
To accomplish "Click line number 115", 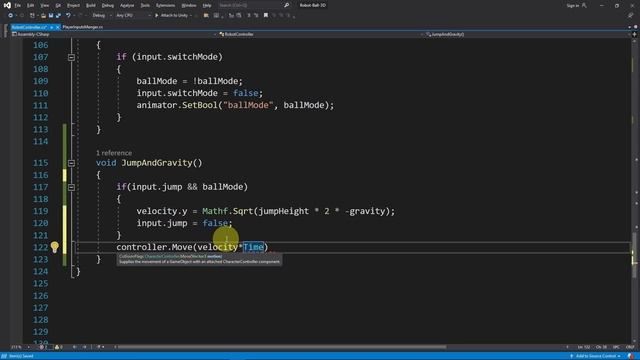I will click(x=41, y=163).
